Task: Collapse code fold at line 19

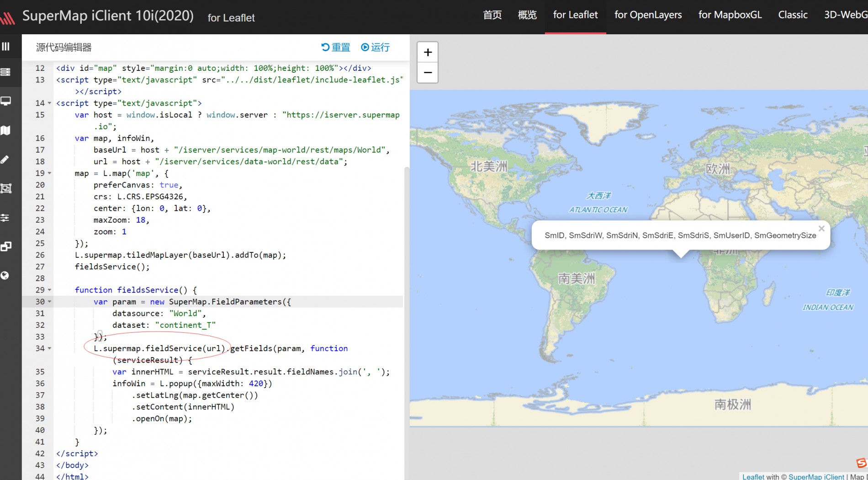Action: pyautogui.click(x=50, y=173)
